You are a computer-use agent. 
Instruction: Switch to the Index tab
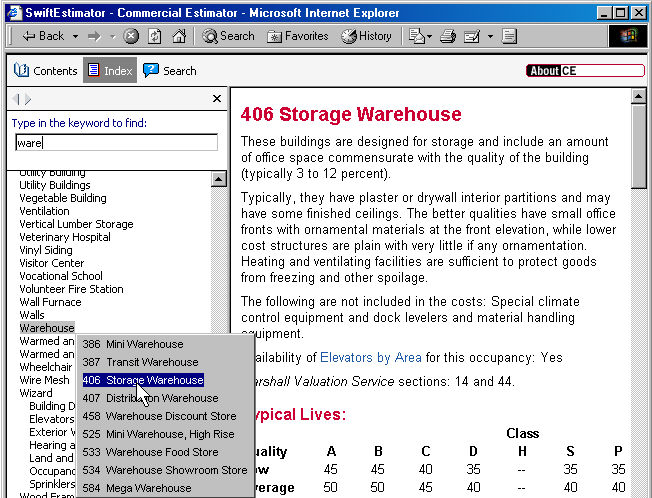(x=110, y=70)
